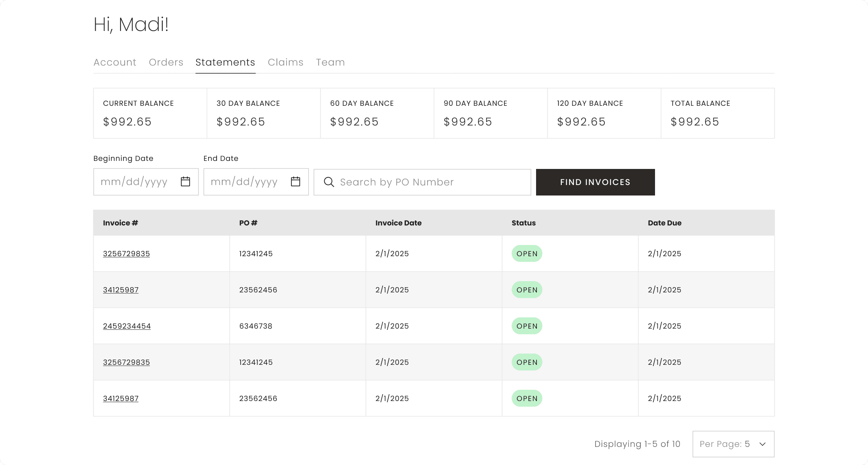Open the End Date calendar picker icon
This screenshot has height=465, width=868.
(295, 182)
